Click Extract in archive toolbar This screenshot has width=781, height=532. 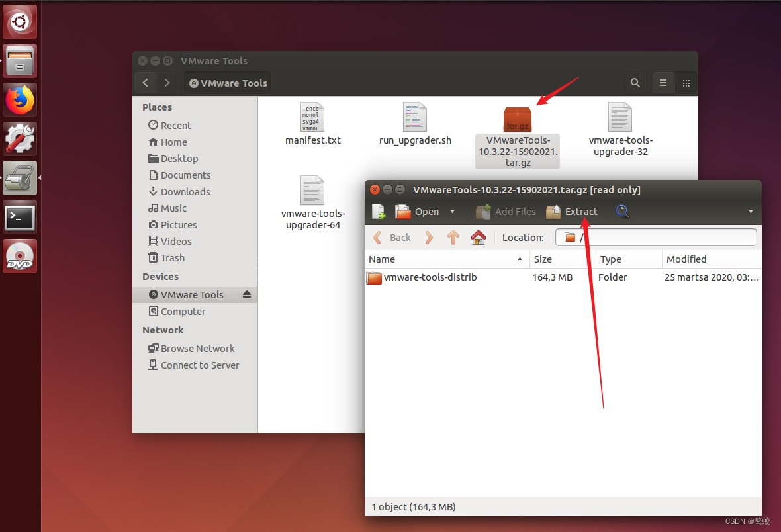(571, 212)
